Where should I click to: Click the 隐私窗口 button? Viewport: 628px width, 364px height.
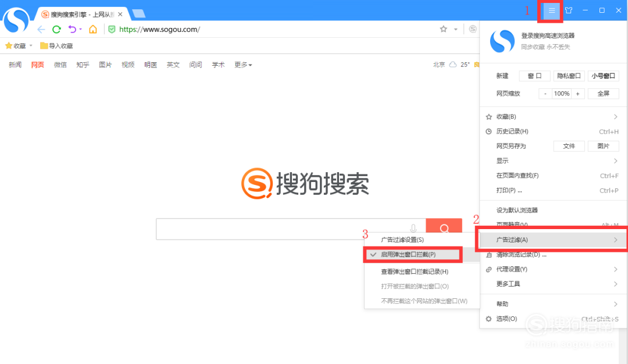569,76
